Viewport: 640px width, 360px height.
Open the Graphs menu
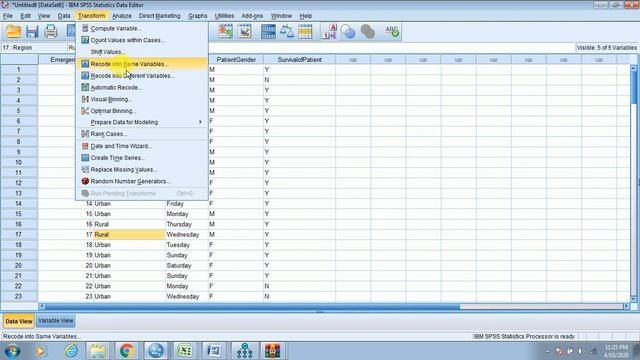click(198, 16)
